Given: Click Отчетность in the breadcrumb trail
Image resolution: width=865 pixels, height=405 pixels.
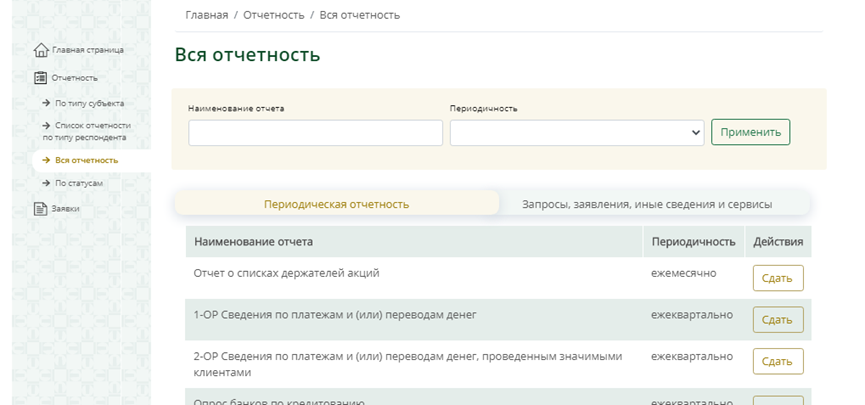Looking at the screenshot, I should (274, 15).
